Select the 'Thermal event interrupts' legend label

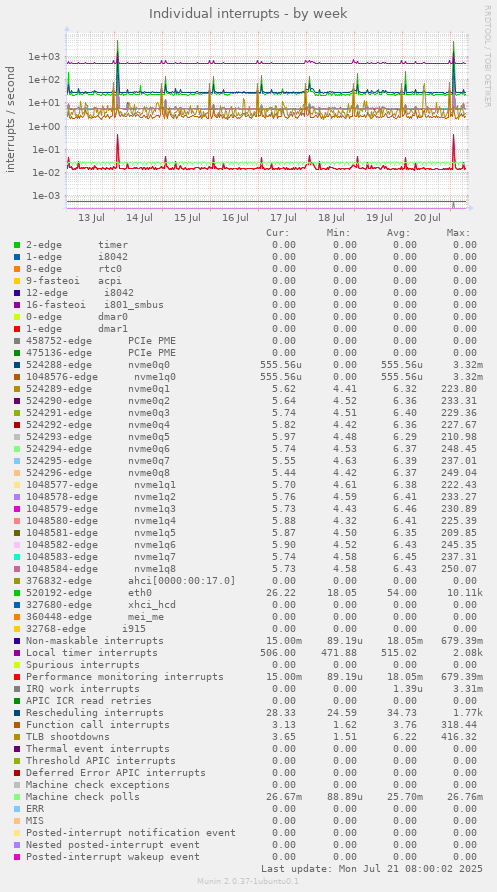[98, 748]
